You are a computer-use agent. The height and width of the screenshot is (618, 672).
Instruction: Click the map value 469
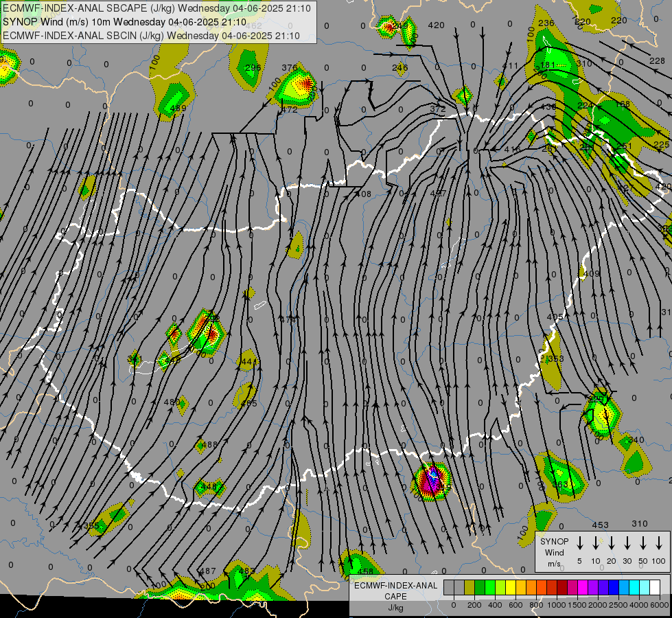click(178, 108)
